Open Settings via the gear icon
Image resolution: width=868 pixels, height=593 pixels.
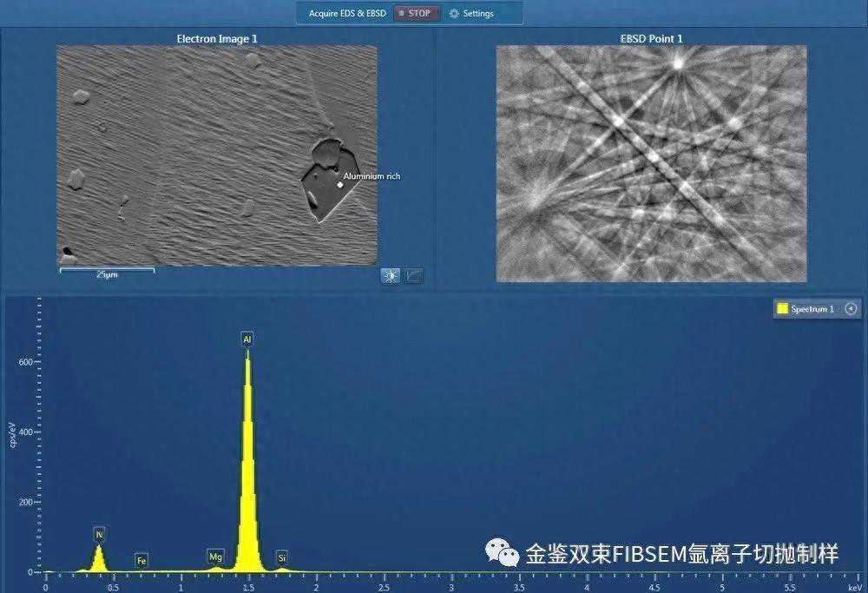(x=454, y=14)
